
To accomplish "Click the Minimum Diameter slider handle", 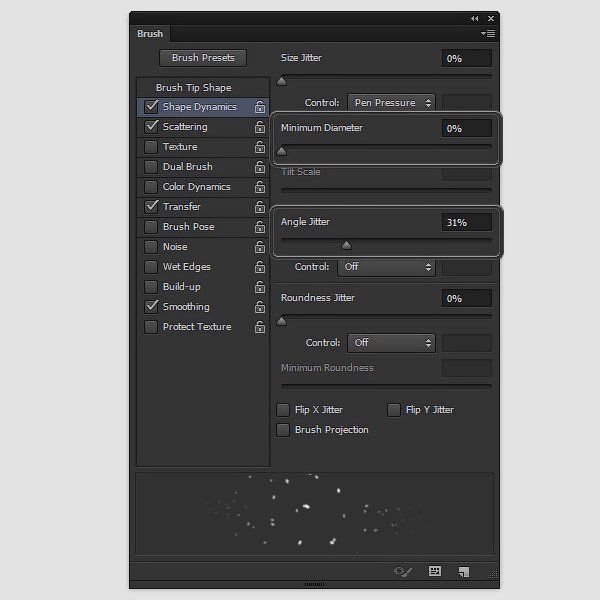I will [x=282, y=151].
